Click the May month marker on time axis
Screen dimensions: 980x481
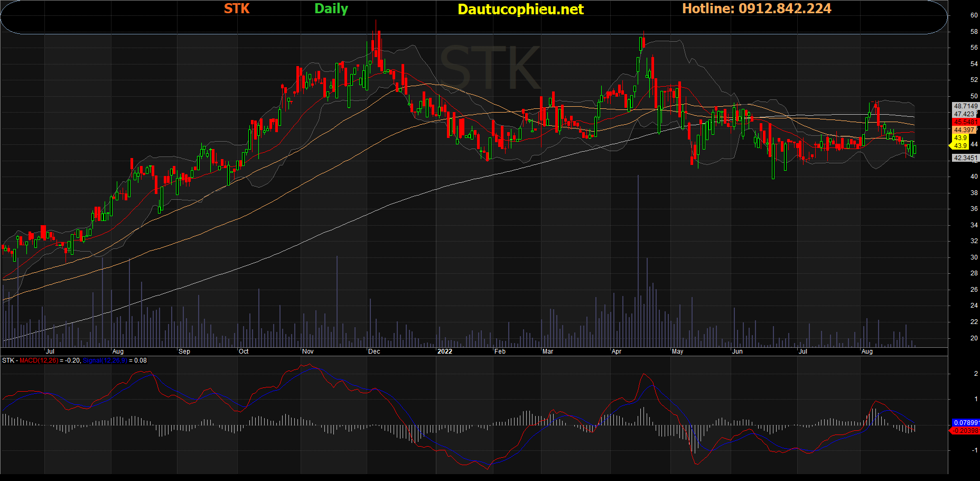pos(677,351)
